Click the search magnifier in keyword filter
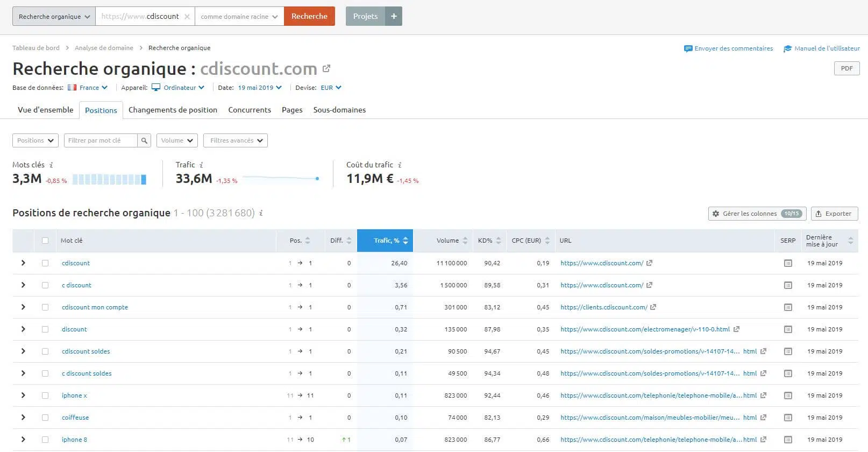The height and width of the screenshot is (452, 868). [x=144, y=140]
